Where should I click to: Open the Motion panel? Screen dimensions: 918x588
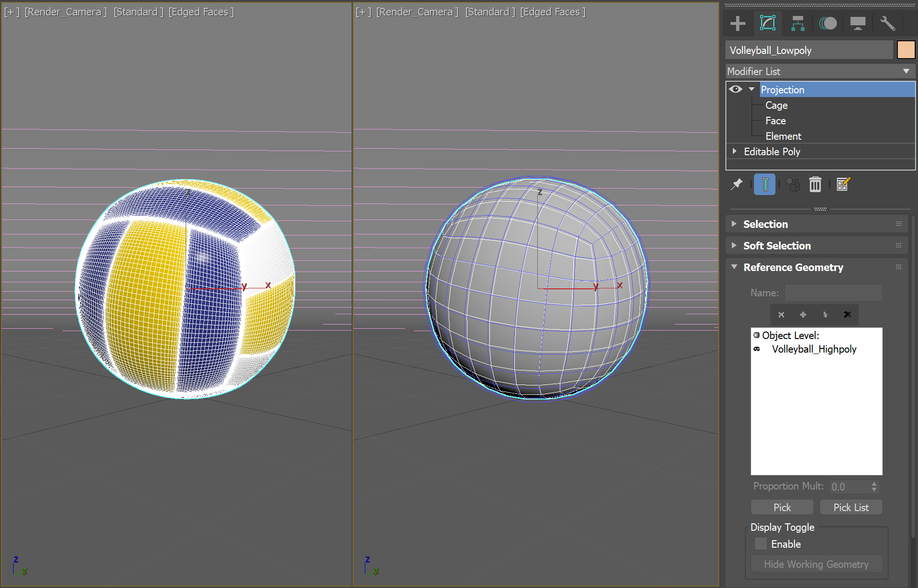[828, 23]
